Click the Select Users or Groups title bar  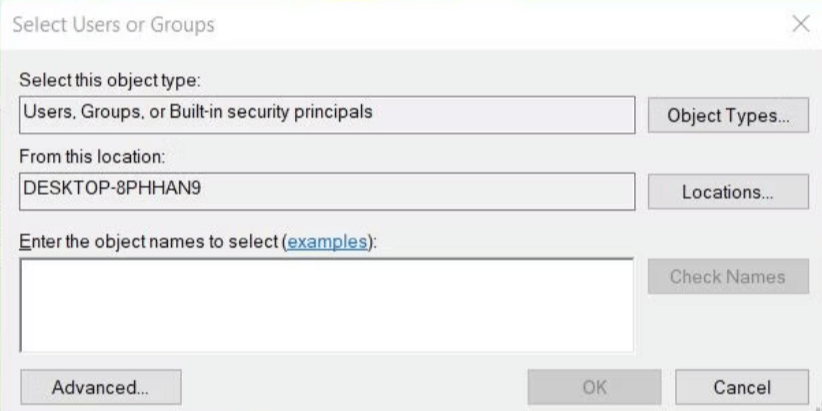[400, 24]
